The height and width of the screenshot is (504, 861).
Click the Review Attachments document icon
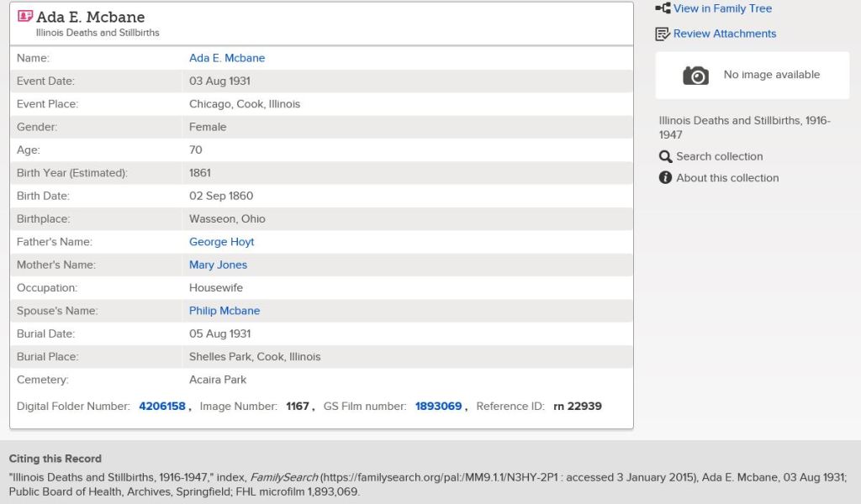[x=663, y=34]
